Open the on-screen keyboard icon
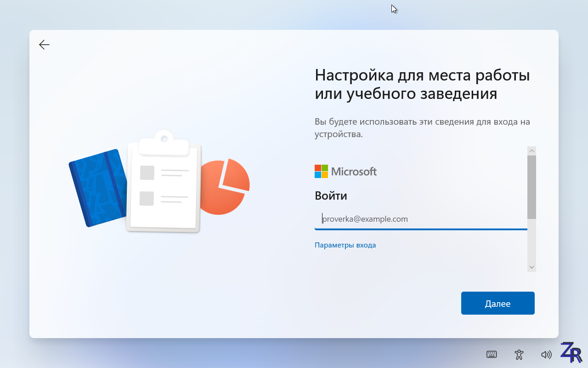588x368 pixels. coord(492,354)
